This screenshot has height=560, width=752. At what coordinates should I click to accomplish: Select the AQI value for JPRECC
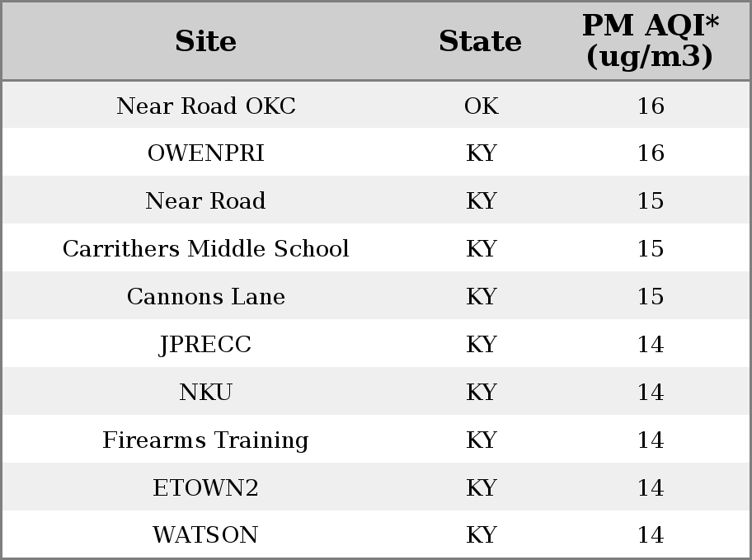[651, 344]
